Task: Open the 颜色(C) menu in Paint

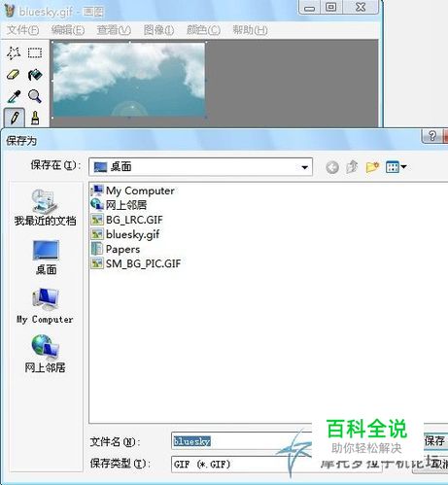Action: pos(203,30)
